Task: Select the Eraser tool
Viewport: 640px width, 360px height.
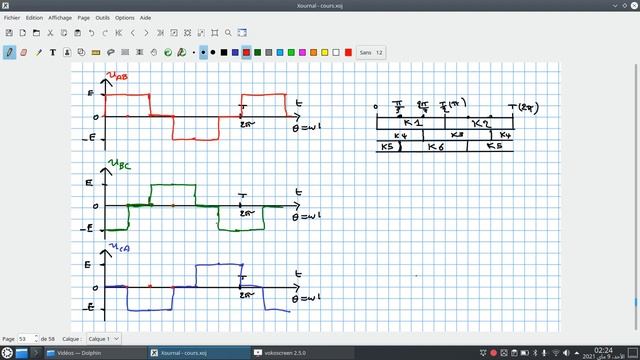Action: coord(24,52)
